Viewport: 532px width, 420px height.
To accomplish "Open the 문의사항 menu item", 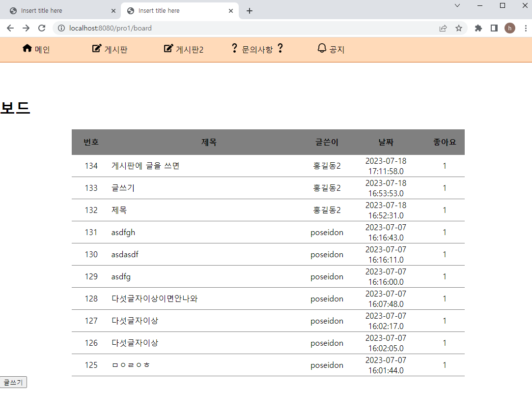I will pos(257,49).
